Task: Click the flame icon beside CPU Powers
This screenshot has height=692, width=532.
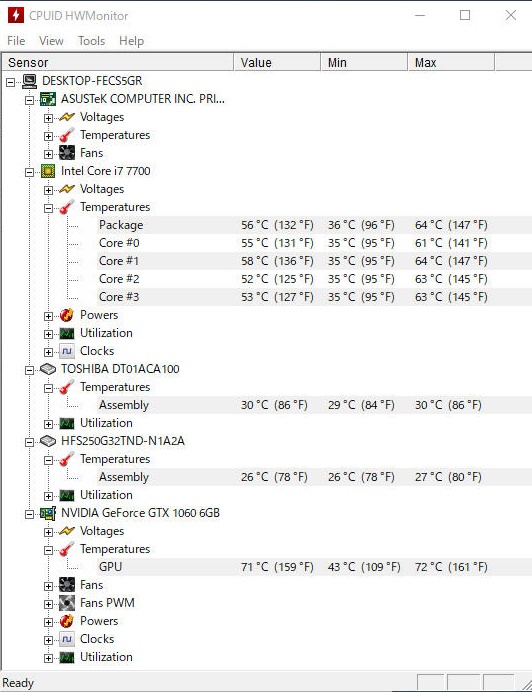Action: click(x=67, y=315)
